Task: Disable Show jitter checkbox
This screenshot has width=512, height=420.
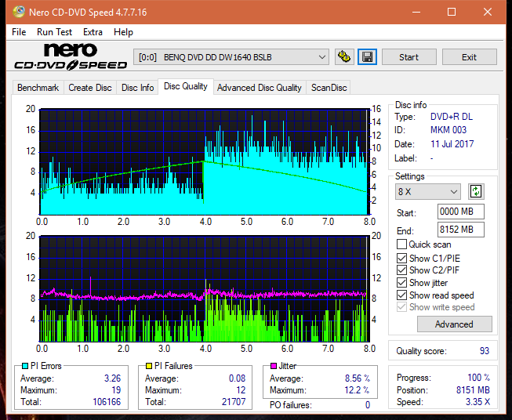Action: (401, 283)
